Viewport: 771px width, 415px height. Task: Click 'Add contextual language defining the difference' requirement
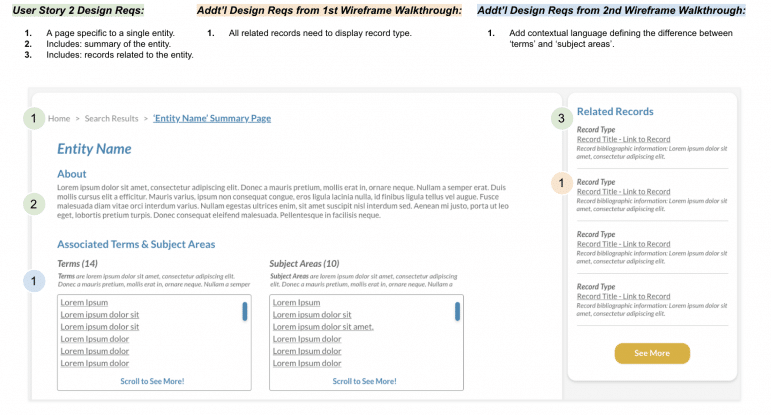(x=621, y=38)
